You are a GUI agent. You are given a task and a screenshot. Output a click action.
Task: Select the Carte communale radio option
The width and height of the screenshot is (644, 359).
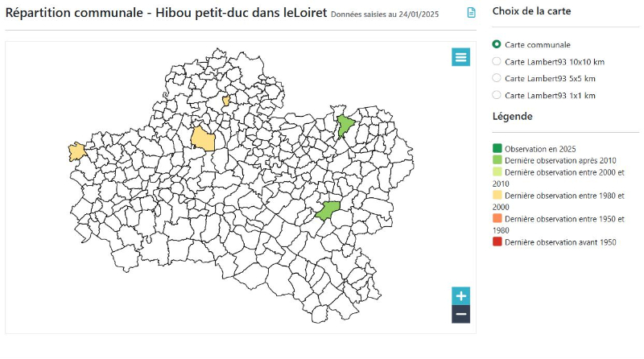point(497,44)
